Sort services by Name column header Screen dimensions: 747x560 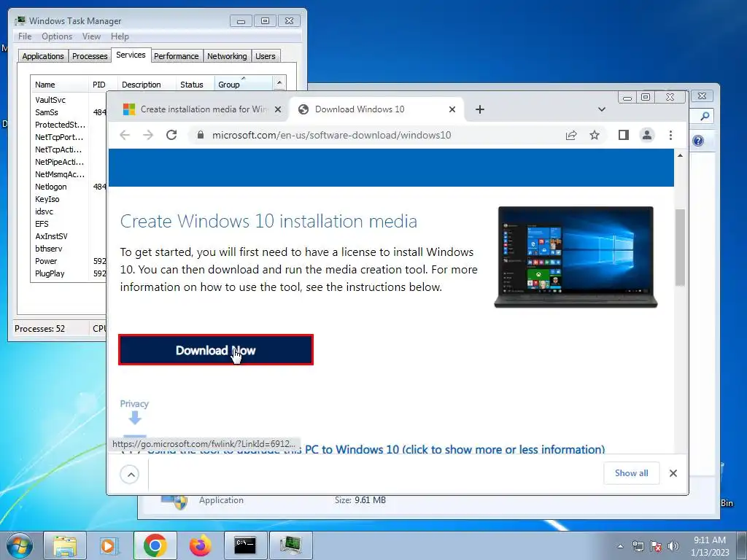tap(59, 85)
